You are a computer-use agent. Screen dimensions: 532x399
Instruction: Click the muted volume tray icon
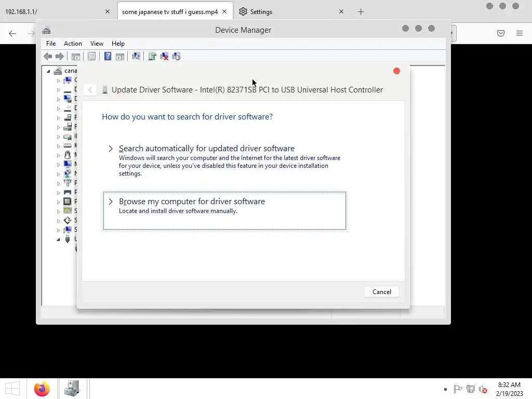click(483, 389)
